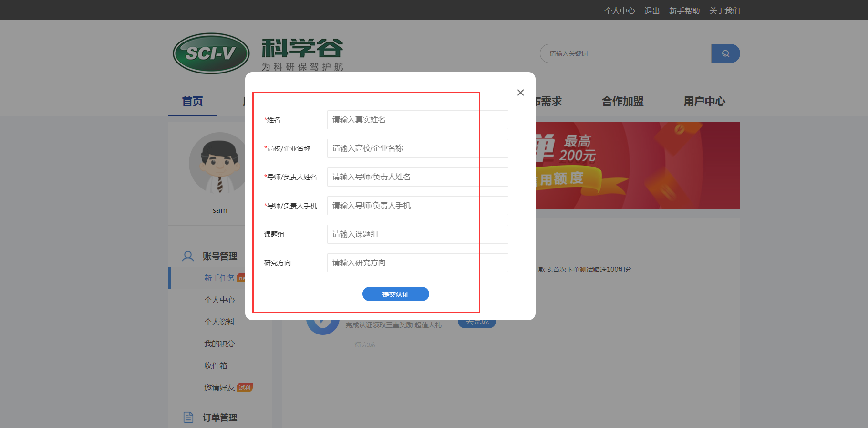Click the sam user avatar picture
The width and height of the screenshot is (868, 428).
point(219,163)
